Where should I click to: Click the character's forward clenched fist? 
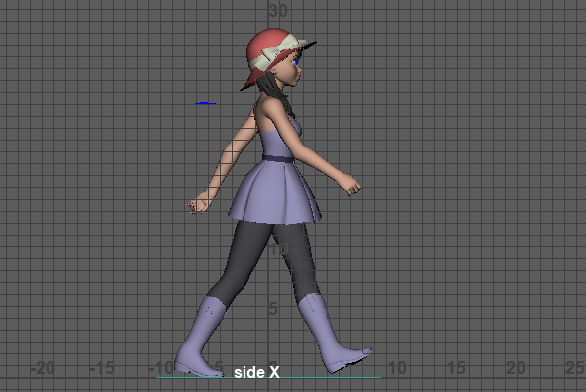[351, 184]
